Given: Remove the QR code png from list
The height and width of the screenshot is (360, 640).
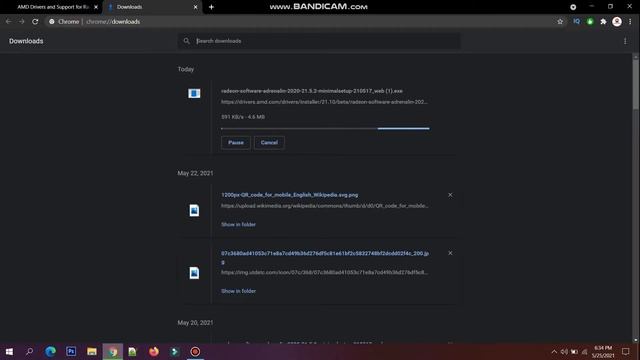Looking at the screenshot, I should pos(450,195).
